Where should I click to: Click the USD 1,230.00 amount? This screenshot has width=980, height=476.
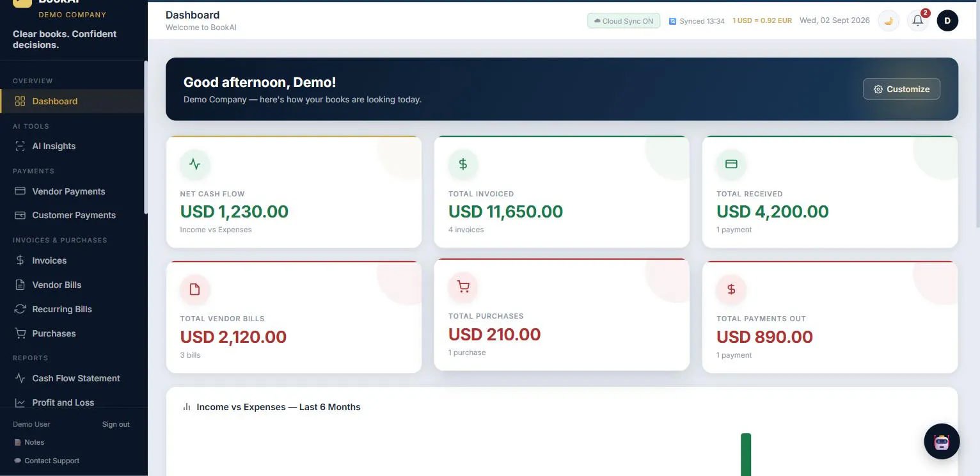pos(234,211)
